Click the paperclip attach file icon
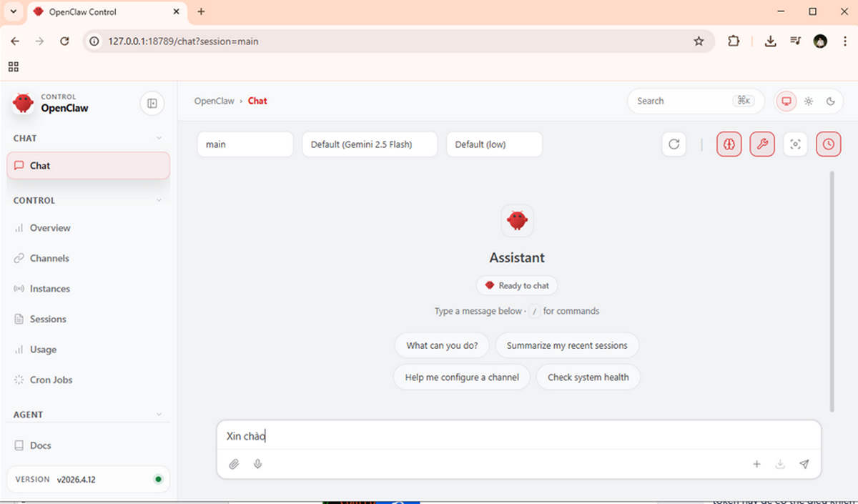Image resolution: width=858 pixels, height=504 pixels. click(234, 464)
